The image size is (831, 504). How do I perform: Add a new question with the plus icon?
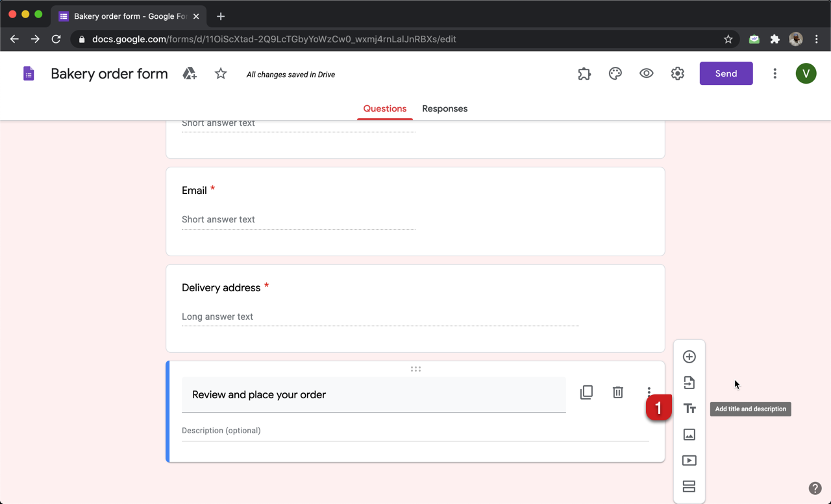689,356
